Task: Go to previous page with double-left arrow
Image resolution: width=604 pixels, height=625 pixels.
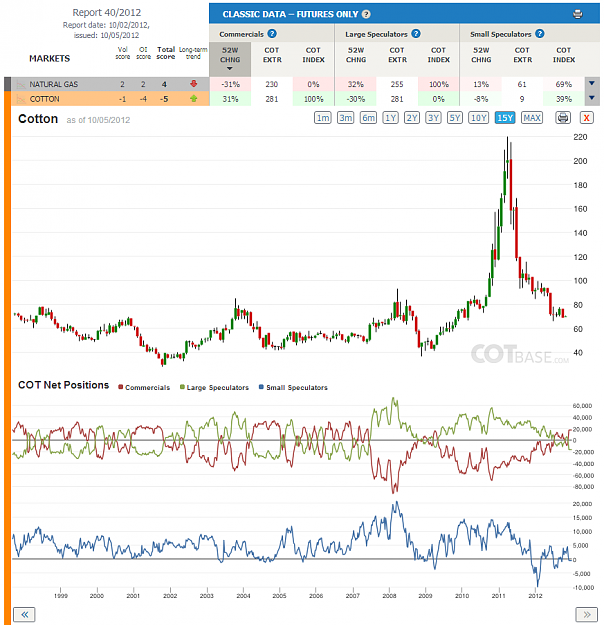Action: 24,614
